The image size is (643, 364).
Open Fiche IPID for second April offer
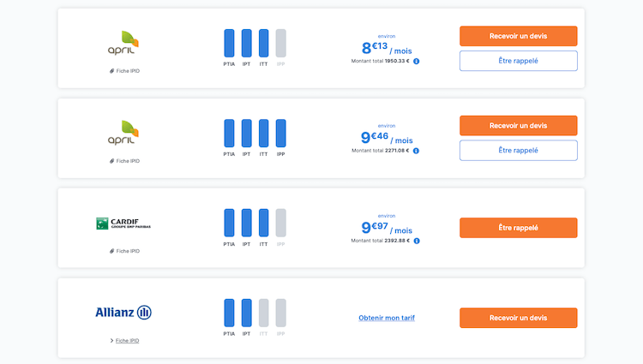click(124, 161)
